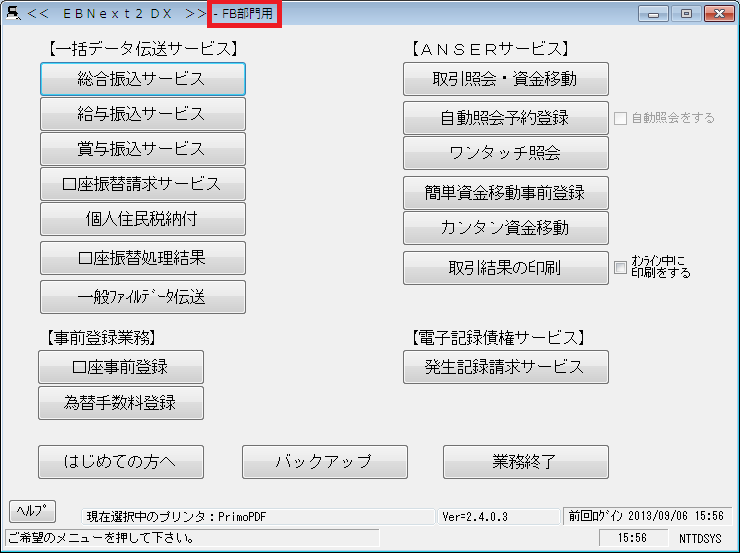Image resolution: width=740 pixels, height=553 pixels.
Task: Click 前回ログイン date in status bar
Action: [647, 516]
